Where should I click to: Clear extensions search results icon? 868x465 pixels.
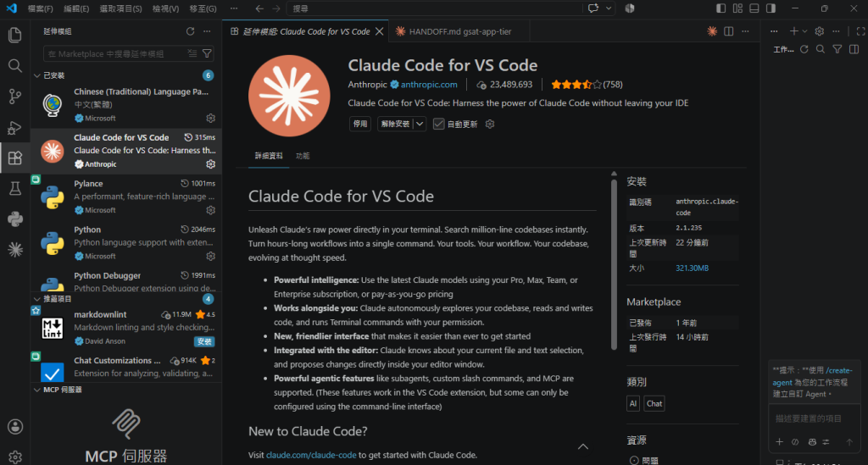192,53
